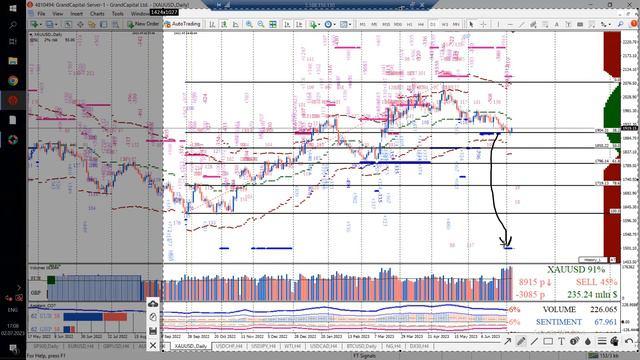Switch to the EURUSD,H4 chart tab
This screenshot has height=360, width=640.
82,346
